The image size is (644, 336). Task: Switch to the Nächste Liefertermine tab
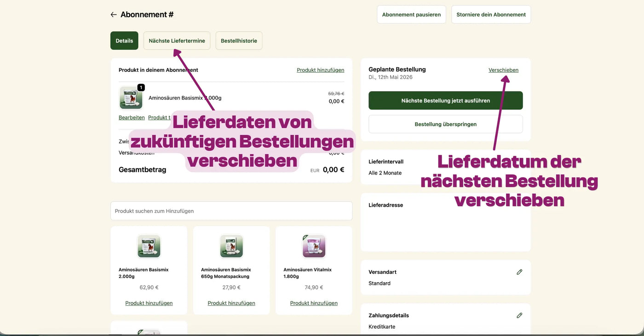[177, 41]
